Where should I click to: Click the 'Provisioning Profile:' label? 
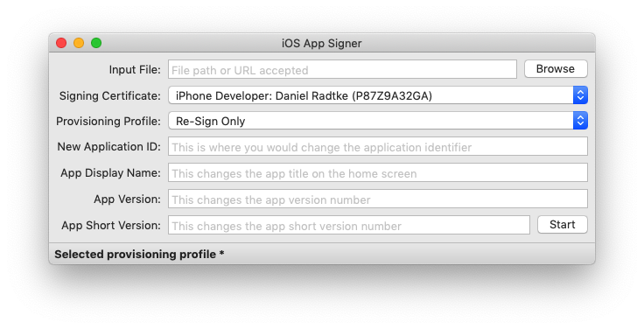[x=108, y=121]
